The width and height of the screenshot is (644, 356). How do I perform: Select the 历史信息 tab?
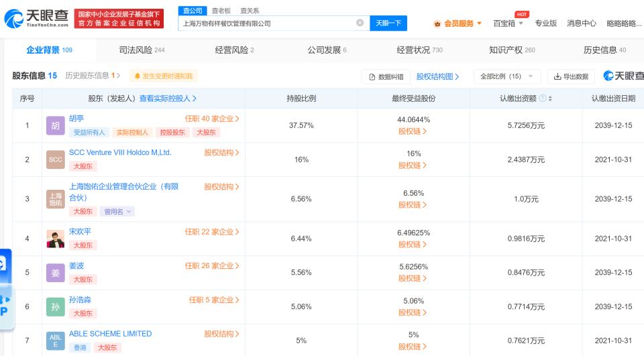coord(604,50)
